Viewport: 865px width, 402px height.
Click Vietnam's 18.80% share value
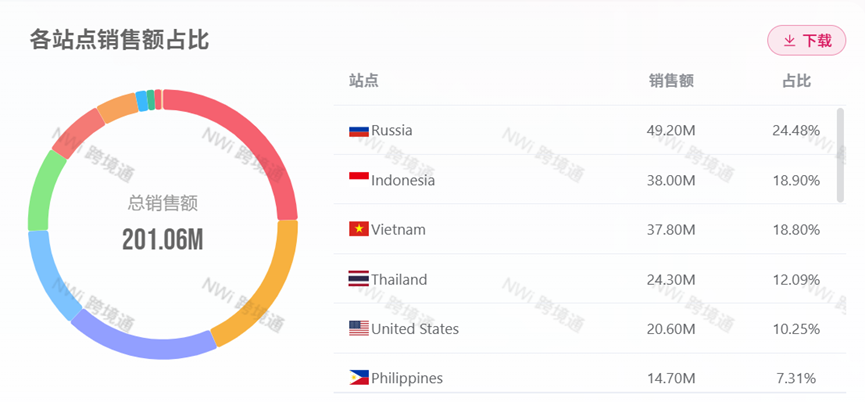tap(799, 230)
